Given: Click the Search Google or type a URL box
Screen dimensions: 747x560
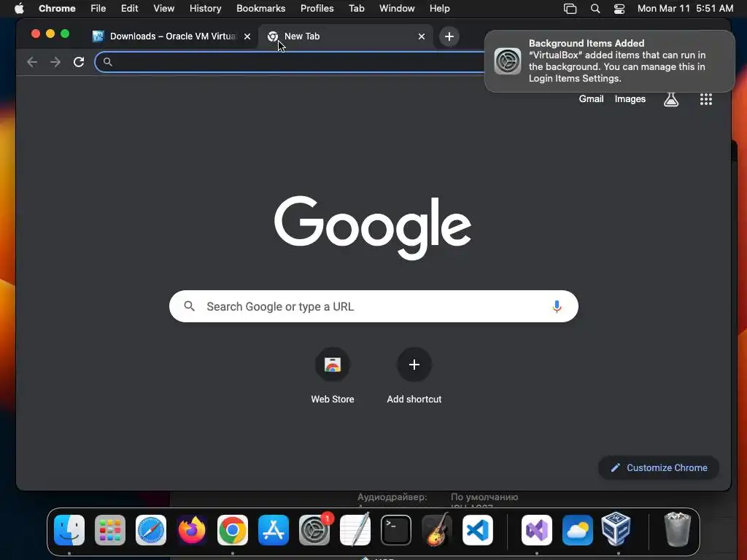Looking at the screenshot, I should click(x=373, y=306).
